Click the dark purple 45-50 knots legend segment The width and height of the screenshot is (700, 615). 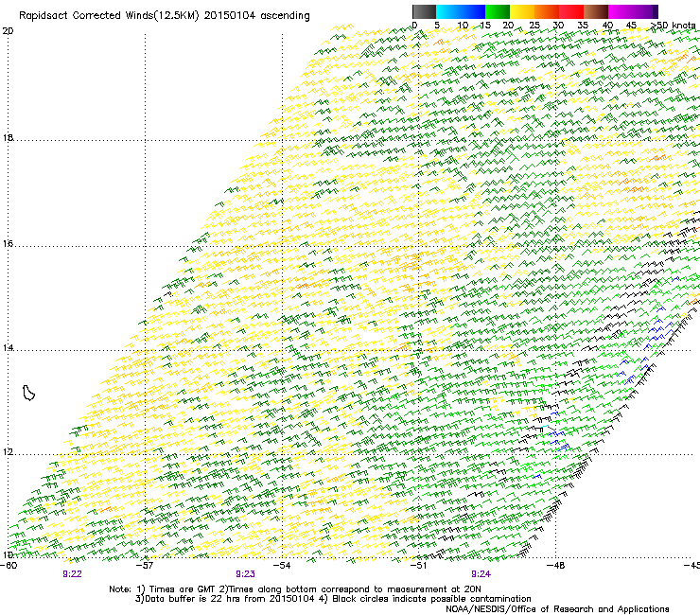click(x=645, y=11)
